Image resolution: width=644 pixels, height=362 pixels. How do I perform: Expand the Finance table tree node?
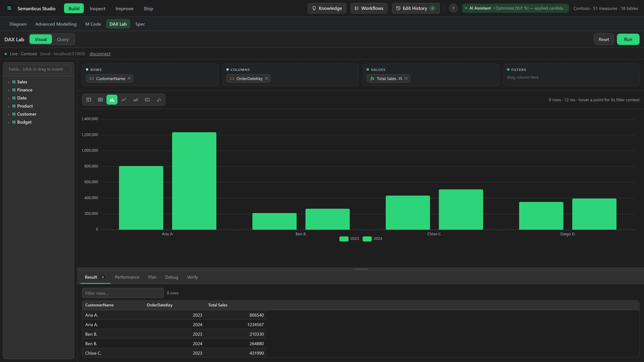tap(8, 90)
